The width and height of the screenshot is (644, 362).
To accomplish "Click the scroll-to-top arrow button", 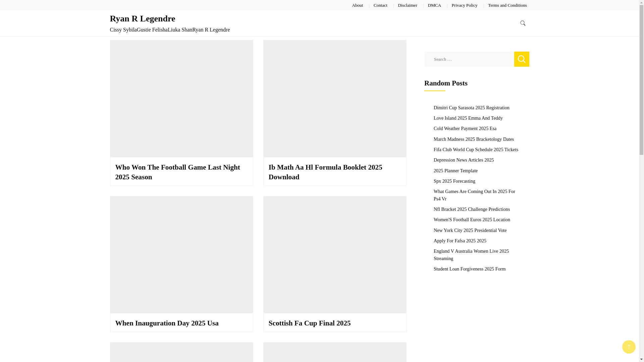I will click(x=629, y=347).
